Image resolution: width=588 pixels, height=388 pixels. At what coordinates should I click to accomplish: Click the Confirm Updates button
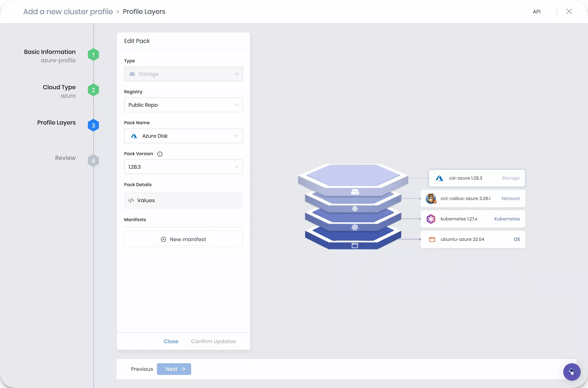pyautogui.click(x=213, y=341)
